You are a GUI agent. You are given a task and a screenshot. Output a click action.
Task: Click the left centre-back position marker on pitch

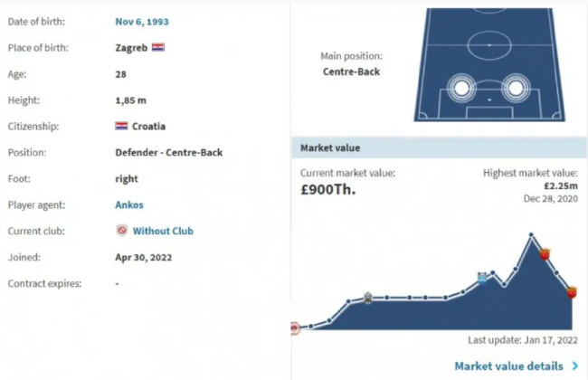(461, 89)
